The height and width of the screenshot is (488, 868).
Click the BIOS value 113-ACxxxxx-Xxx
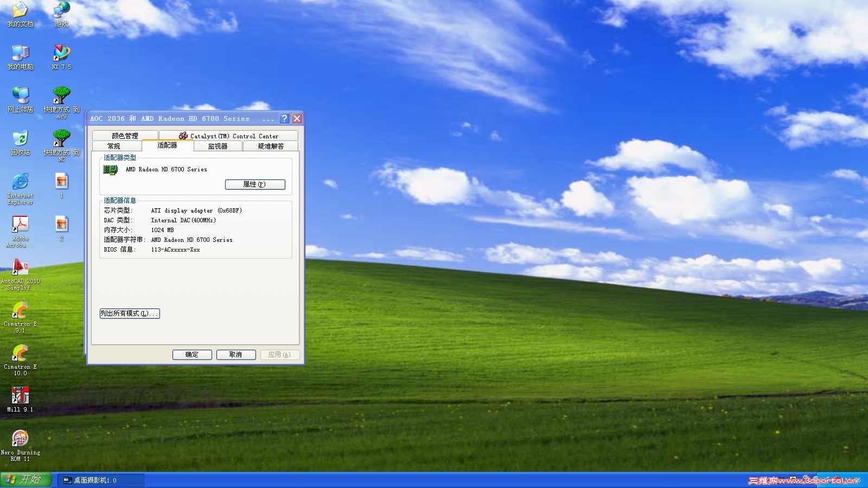[175, 249]
